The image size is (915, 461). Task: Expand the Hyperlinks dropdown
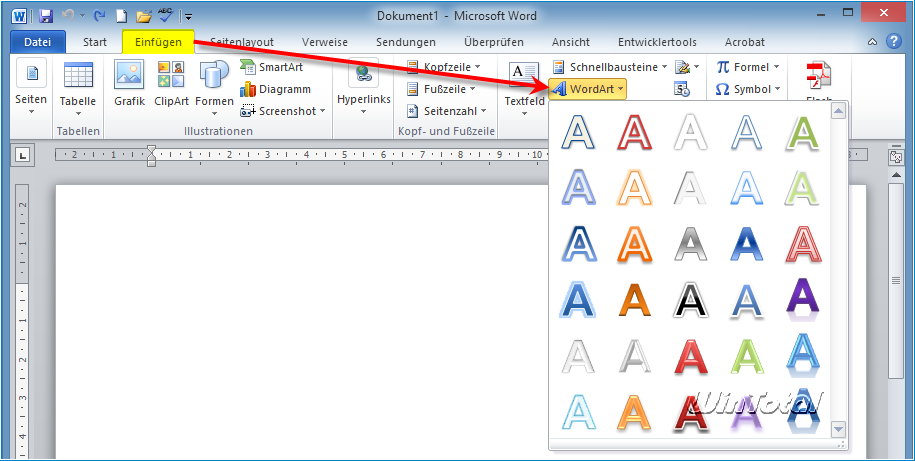[x=364, y=111]
